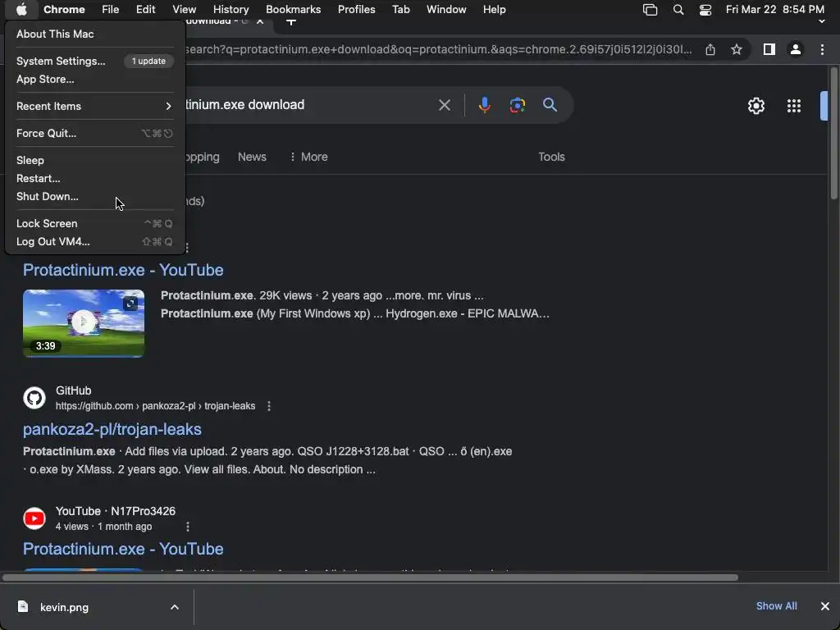Start voice search microphone icon

click(x=484, y=105)
